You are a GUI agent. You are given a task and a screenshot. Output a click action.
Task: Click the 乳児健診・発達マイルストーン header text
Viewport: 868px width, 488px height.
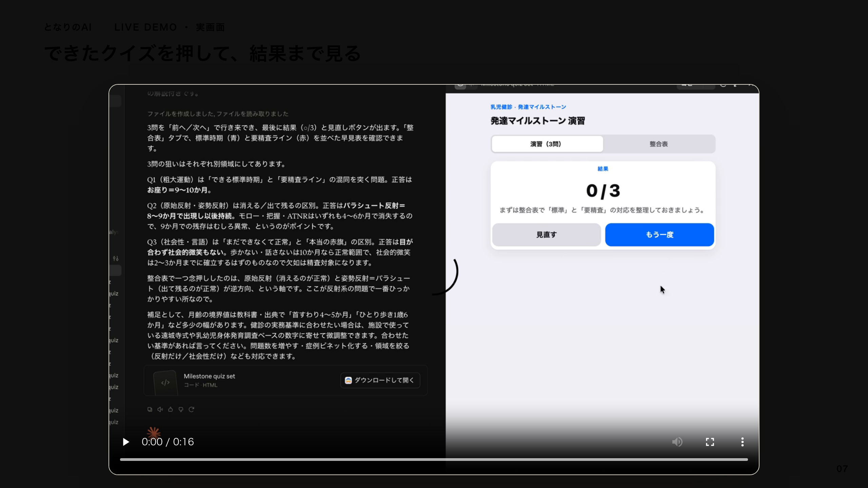pos(528,107)
